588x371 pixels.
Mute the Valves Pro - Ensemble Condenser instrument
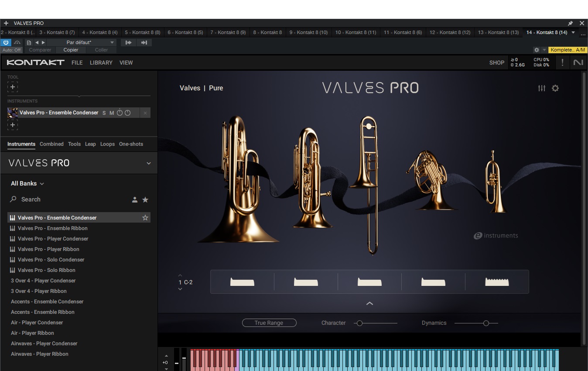(x=111, y=113)
